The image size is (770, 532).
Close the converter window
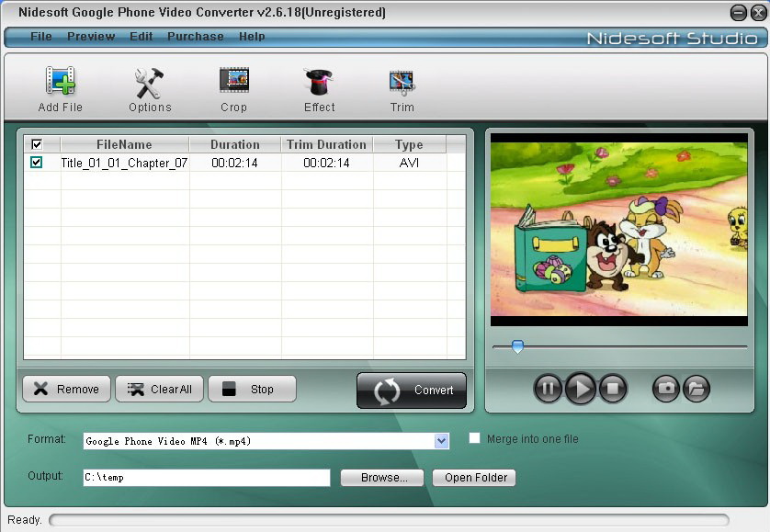[x=759, y=13]
